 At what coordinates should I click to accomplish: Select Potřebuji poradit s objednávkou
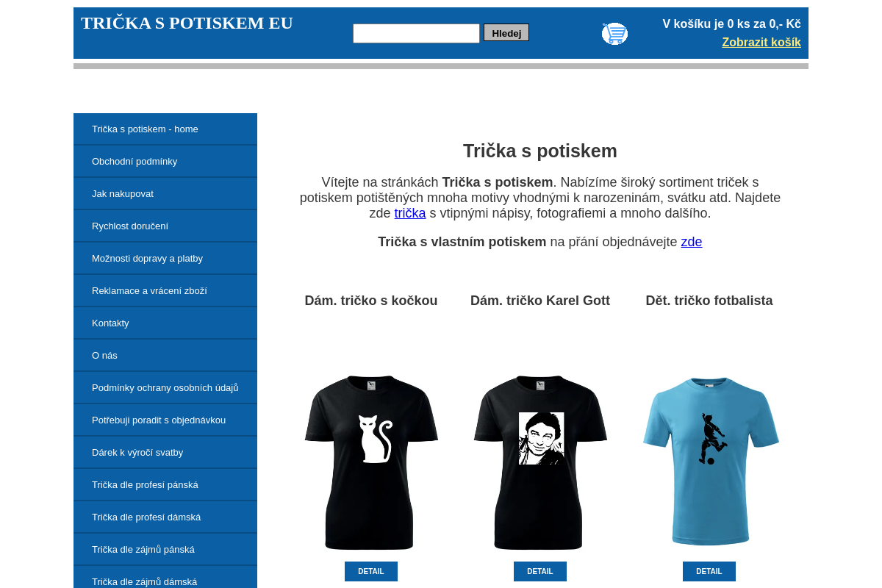tap(165, 420)
